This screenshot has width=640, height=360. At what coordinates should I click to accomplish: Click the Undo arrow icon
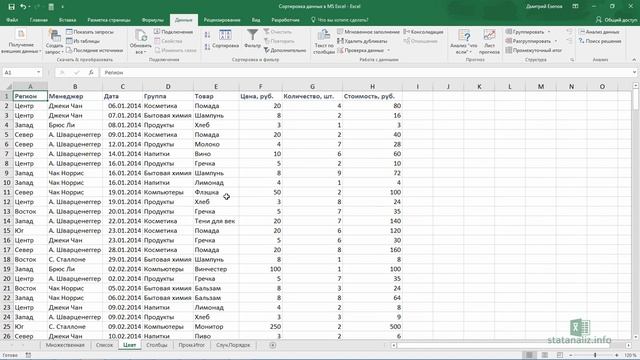point(23,7)
